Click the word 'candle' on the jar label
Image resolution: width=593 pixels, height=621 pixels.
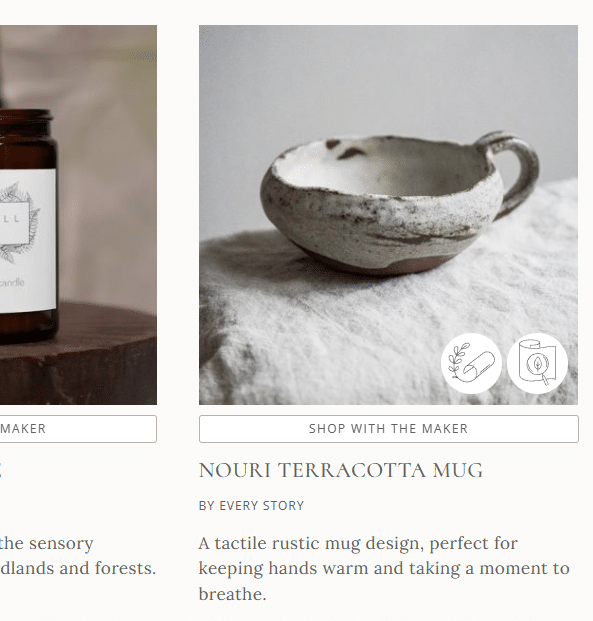12,283
